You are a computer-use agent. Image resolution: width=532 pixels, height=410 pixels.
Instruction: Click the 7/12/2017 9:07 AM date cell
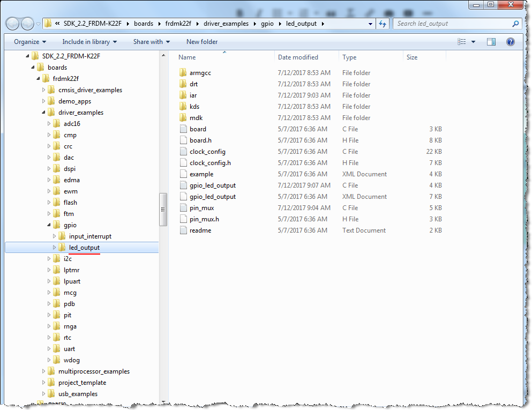point(304,185)
